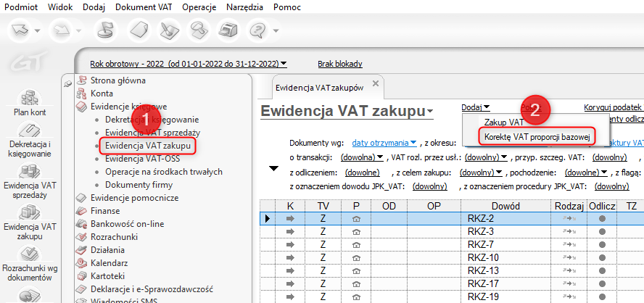Click the document search toolbar icon
This screenshot has width=644, height=303.
(x=199, y=30)
